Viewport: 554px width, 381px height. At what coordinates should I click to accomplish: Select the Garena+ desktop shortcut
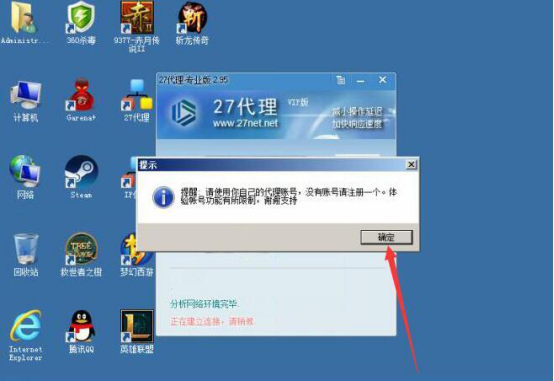click(x=81, y=100)
